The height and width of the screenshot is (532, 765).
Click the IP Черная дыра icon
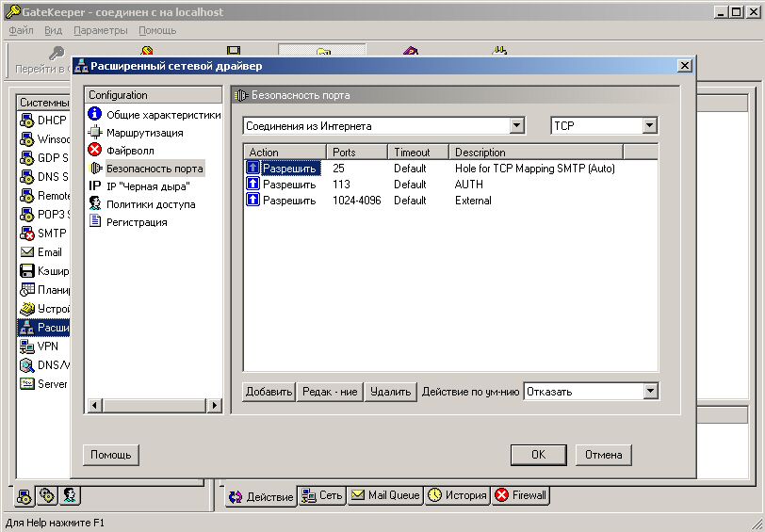(x=94, y=185)
